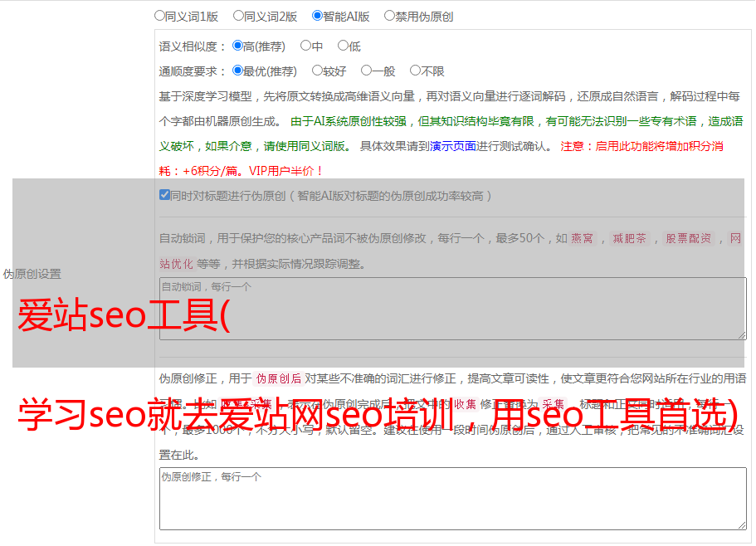
Task: Set 通顺度要求 to 最优(推荐)
Action: (x=237, y=71)
